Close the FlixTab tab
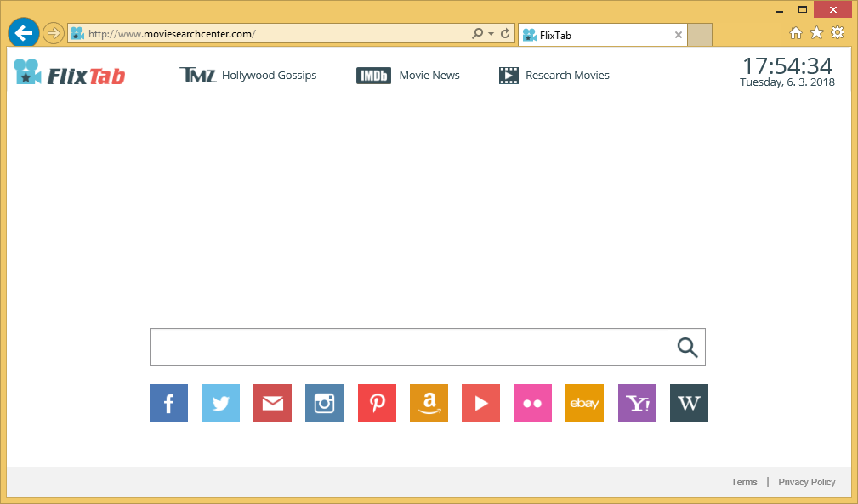Image resolution: width=858 pixels, height=504 pixels. point(678,35)
